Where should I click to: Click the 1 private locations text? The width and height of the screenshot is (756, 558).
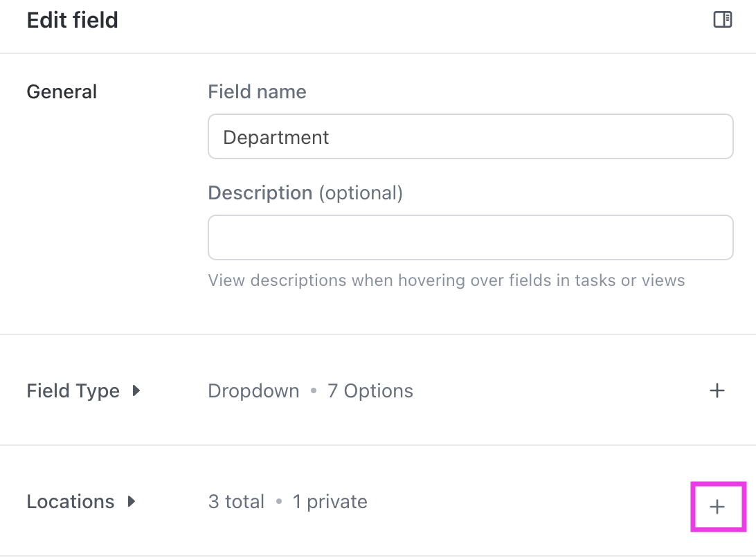(330, 502)
